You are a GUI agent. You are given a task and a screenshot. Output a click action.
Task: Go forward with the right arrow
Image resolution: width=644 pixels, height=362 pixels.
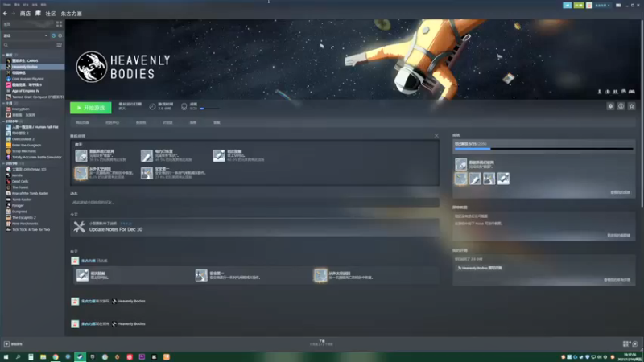(13, 14)
